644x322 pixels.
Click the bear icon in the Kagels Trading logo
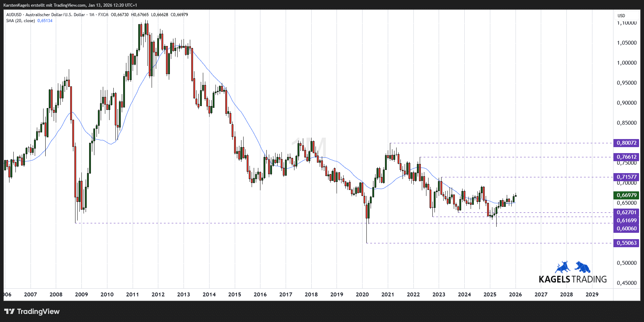click(582, 268)
